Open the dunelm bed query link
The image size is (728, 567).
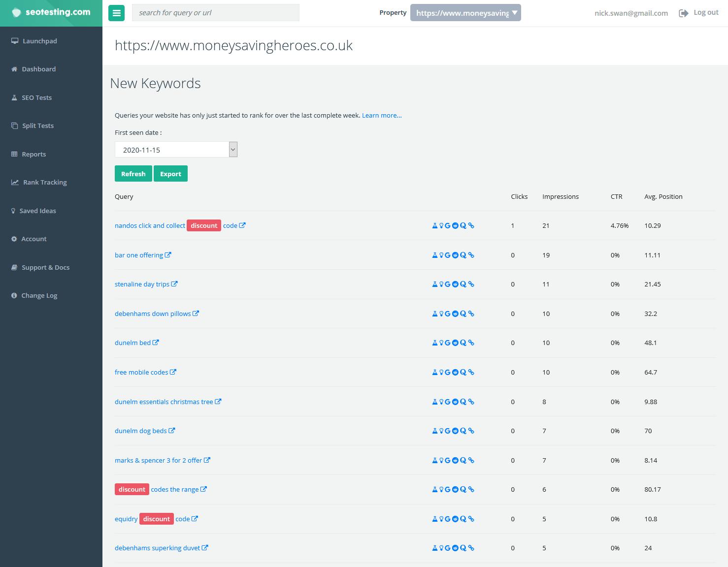pyautogui.click(x=137, y=343)
